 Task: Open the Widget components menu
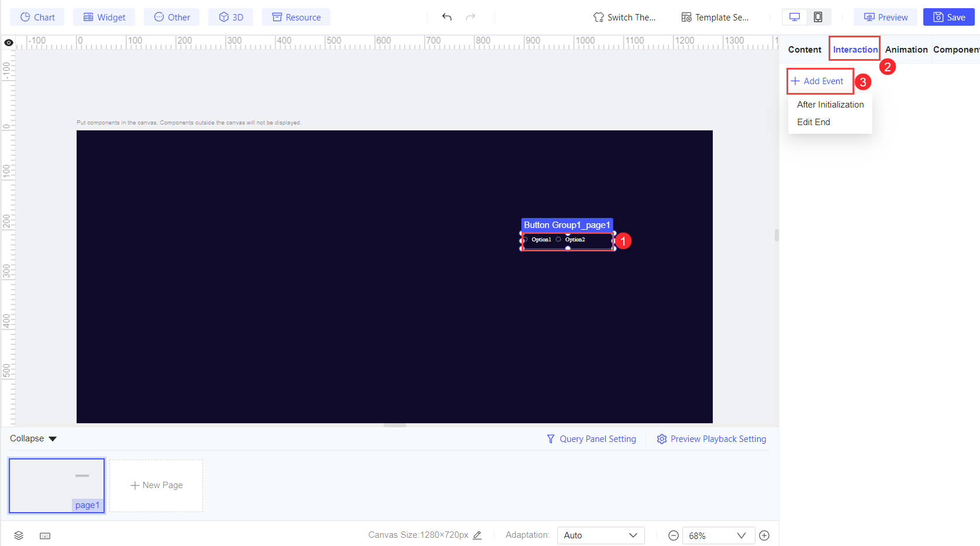(x=104, y=17)
